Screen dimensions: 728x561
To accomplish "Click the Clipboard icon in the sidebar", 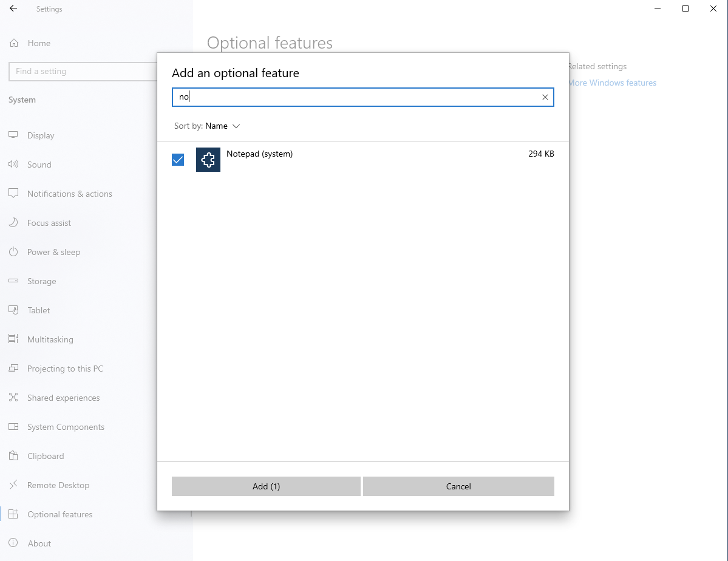I will (x=13, y=455).
